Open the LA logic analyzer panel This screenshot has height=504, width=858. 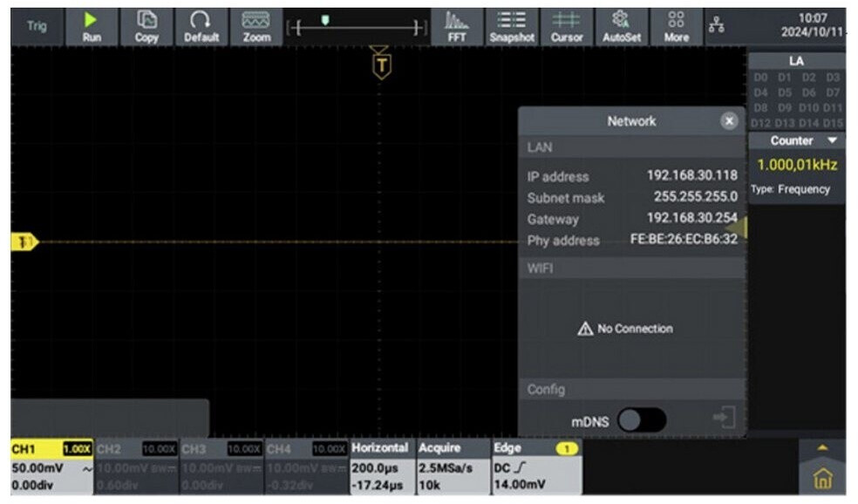click(796, 61)
